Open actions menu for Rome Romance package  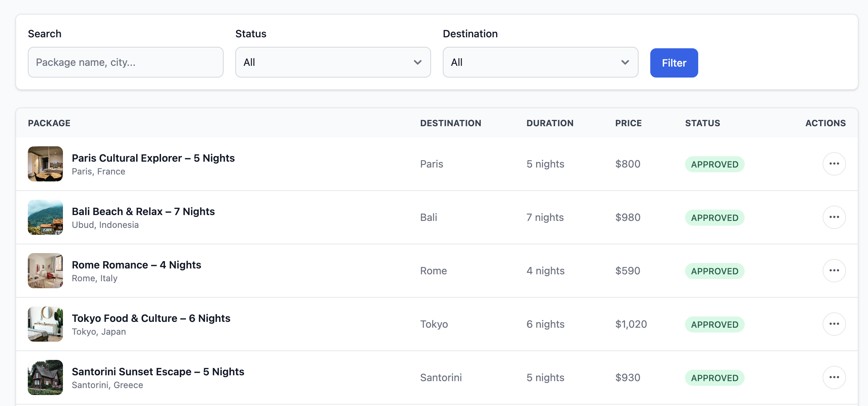point(834,271)
